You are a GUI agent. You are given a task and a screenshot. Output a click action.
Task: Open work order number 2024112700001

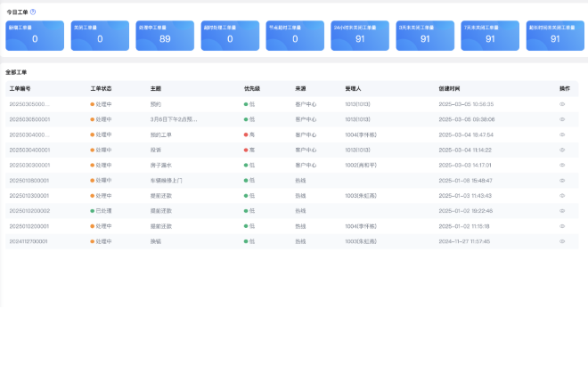[29, 241]
